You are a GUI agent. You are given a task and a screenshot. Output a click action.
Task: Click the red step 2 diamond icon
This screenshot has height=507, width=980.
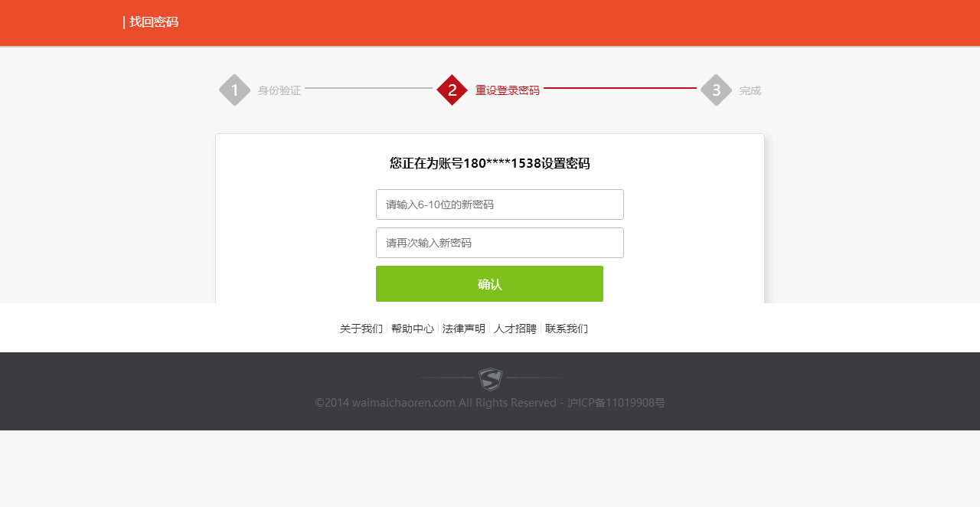point(452,90)
